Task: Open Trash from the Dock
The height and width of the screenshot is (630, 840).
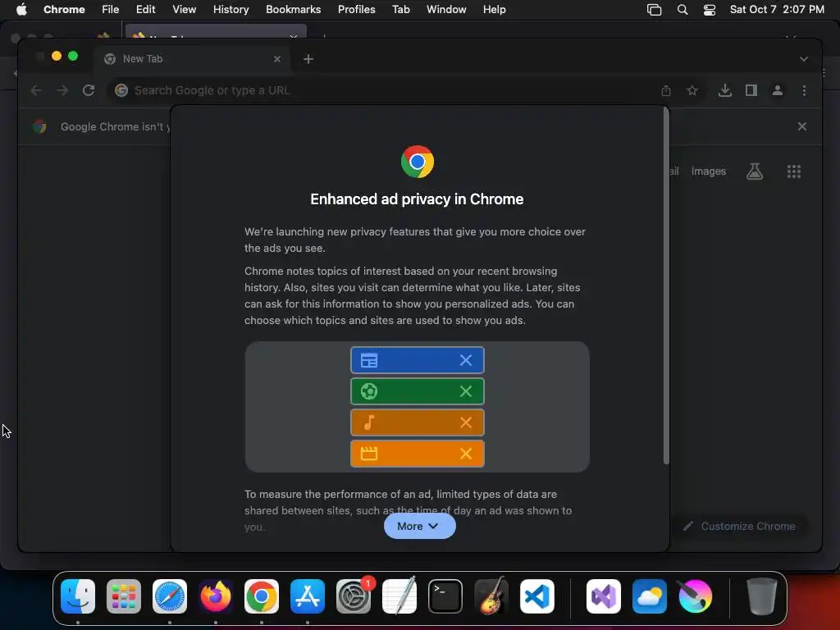Action: point(761,596)
